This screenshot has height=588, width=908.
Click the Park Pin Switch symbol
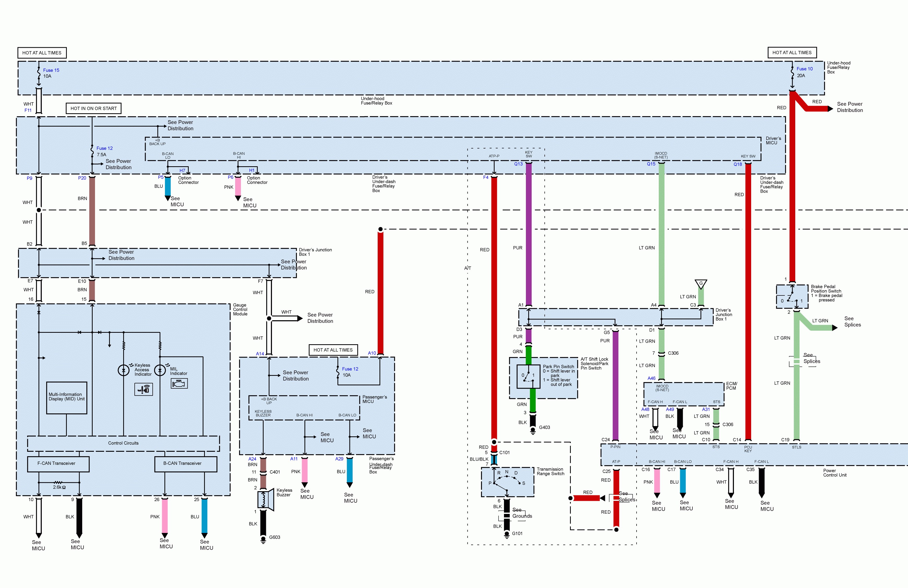(528, 376)
